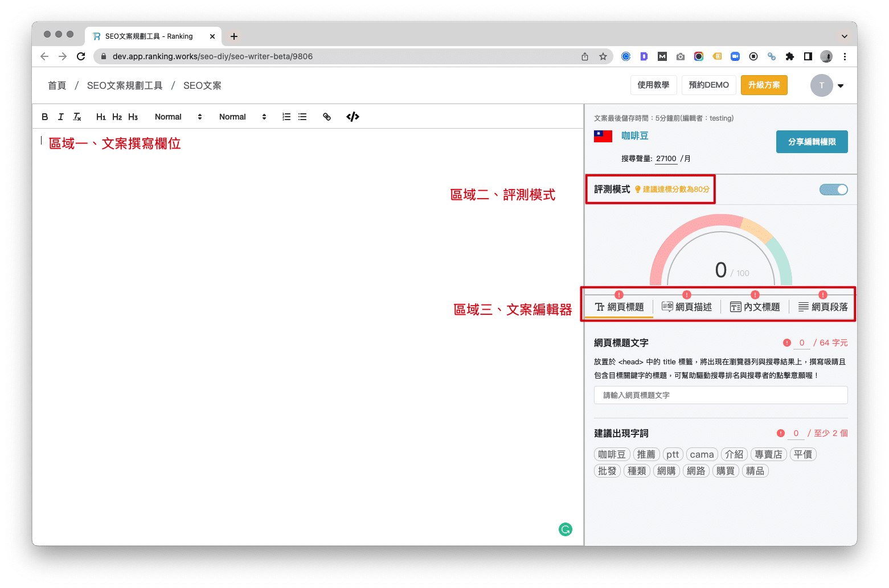Screen dimensions: 889x588
Task: Apply italic formatting
Action: point(61,117)
